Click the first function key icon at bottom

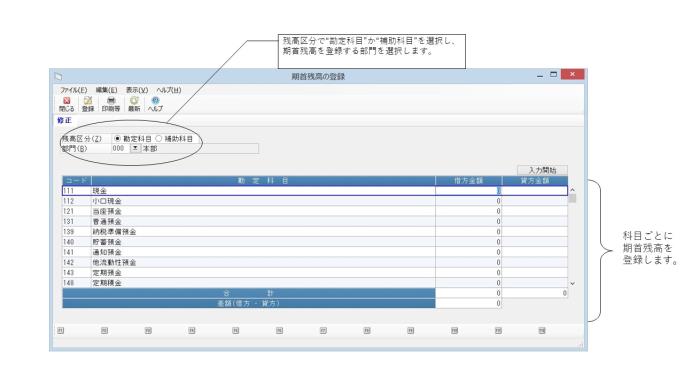click(61, 330)
